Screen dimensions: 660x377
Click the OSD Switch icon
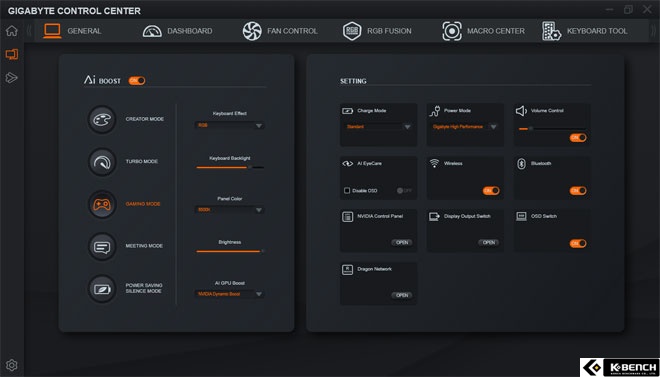pos(521,216)
